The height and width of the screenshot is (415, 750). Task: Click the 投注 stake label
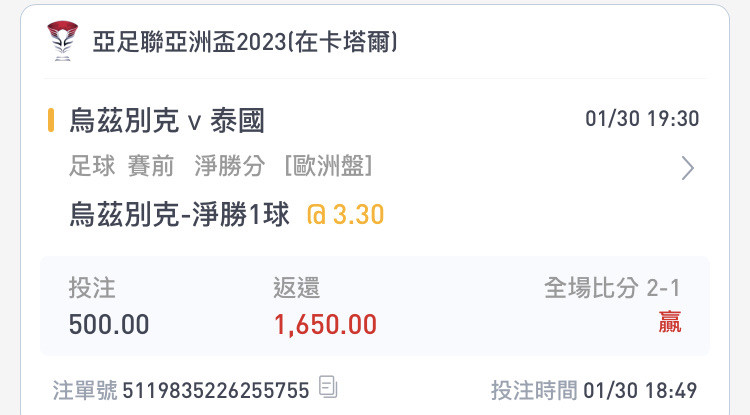point(92,288)
